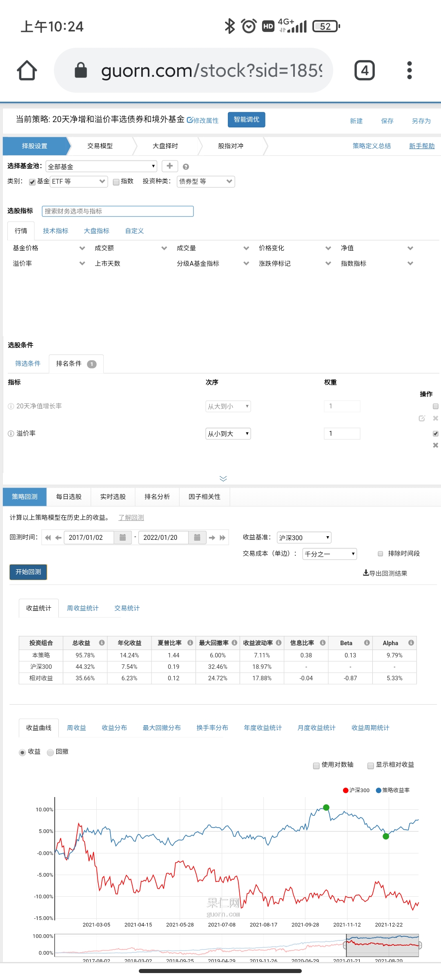
Task: Jump to latest backtest date double-arrow
Action: click(x=223, y=538)
